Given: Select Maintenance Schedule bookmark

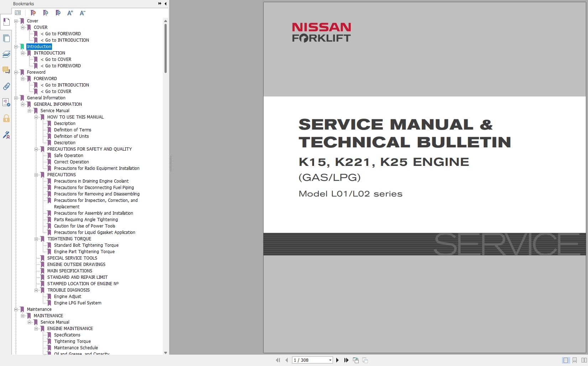Looking at the screenshot, I should point(76,348).
